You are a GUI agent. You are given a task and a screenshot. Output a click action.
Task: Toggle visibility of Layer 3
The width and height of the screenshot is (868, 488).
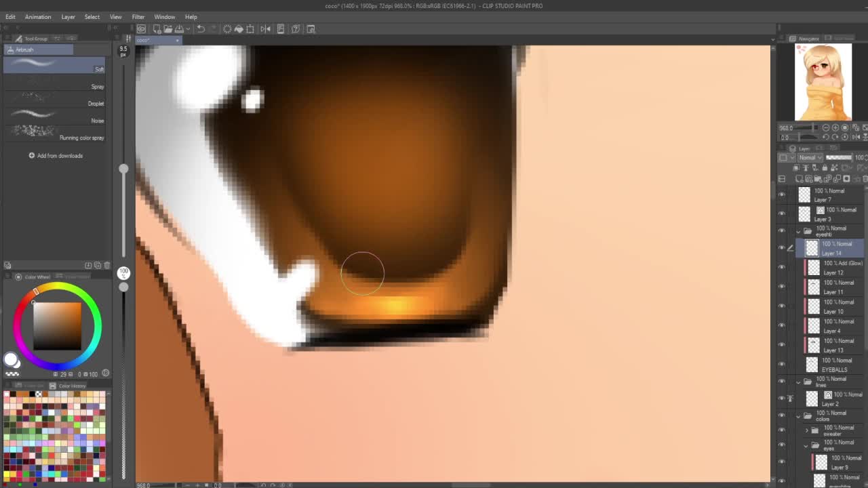point(782,214)
